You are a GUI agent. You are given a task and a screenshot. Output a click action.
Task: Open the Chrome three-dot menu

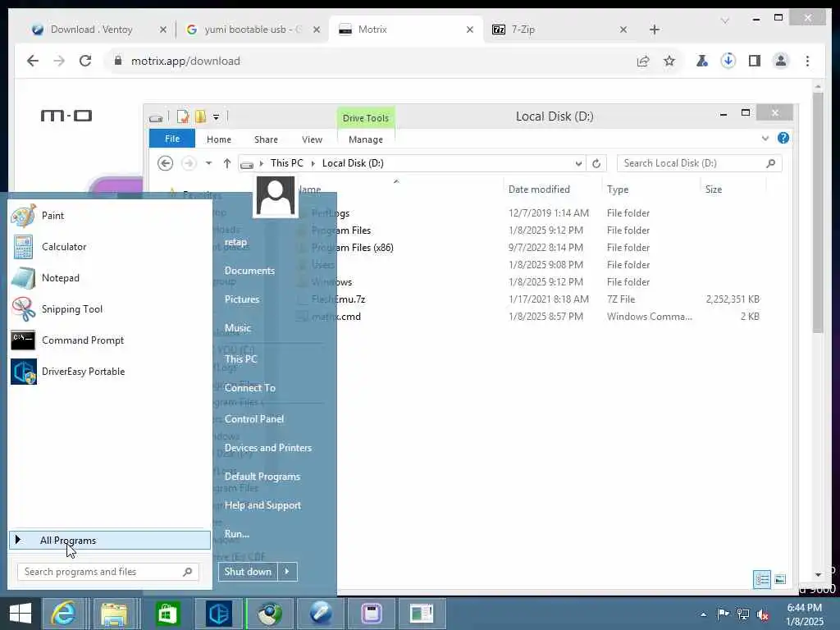[807, 61]
